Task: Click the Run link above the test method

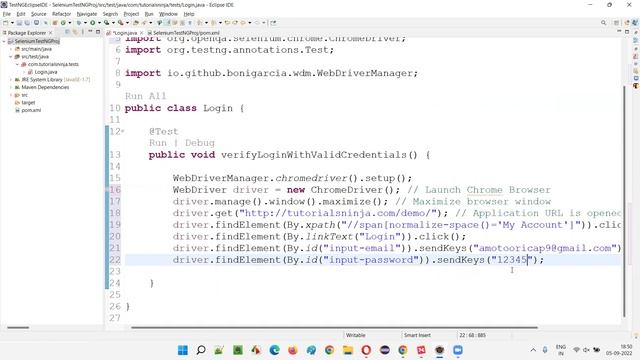Action: point(158,143)
